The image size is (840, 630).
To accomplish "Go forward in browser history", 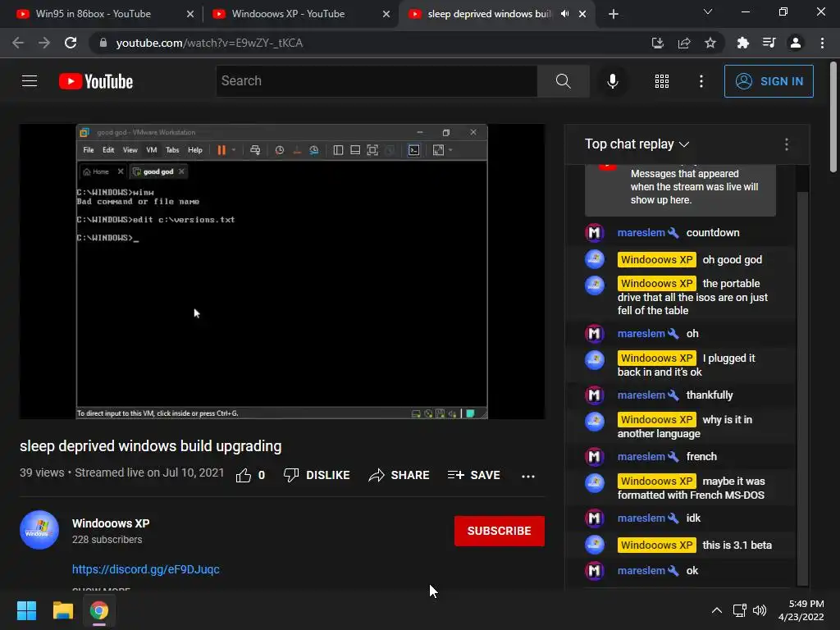I will coord(44,43).
